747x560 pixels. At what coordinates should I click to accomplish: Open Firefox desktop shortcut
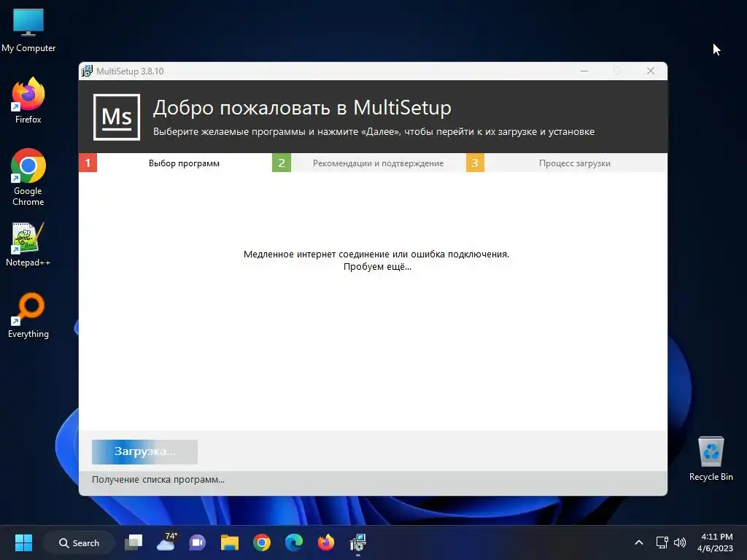click(28, 101)
